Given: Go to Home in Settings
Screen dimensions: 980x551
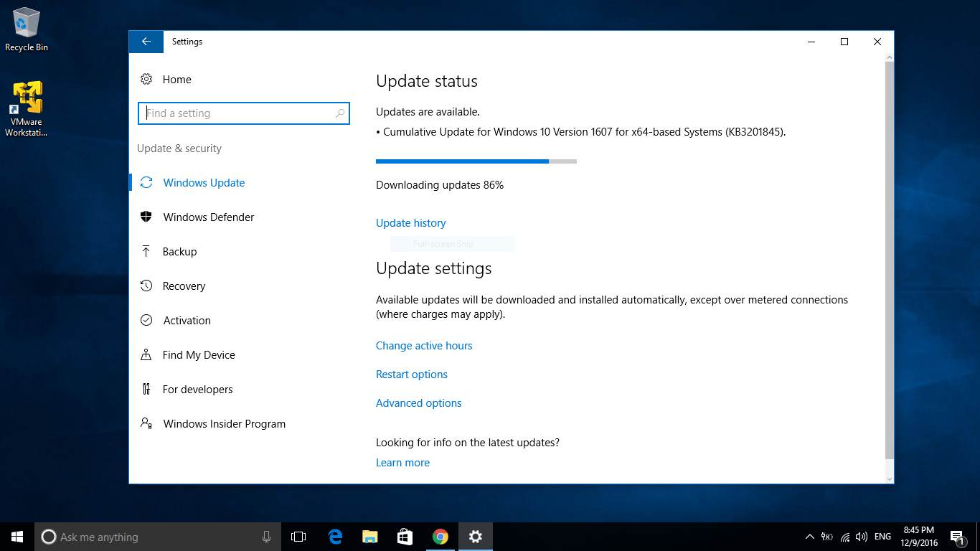Looking at the screenshot, I should point(177,79).
